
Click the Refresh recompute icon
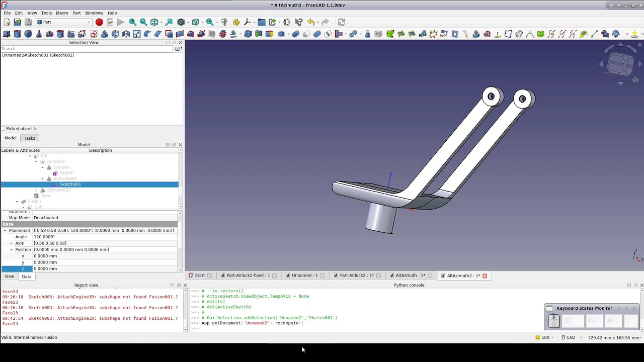tap(342, 22)
